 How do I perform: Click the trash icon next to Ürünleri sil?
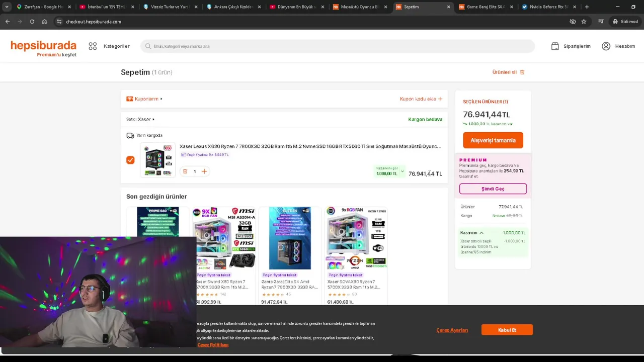tap(522, 72)
